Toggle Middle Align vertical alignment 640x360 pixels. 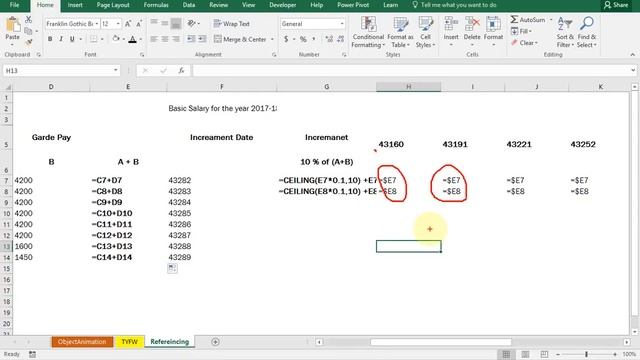coord(165,24)
